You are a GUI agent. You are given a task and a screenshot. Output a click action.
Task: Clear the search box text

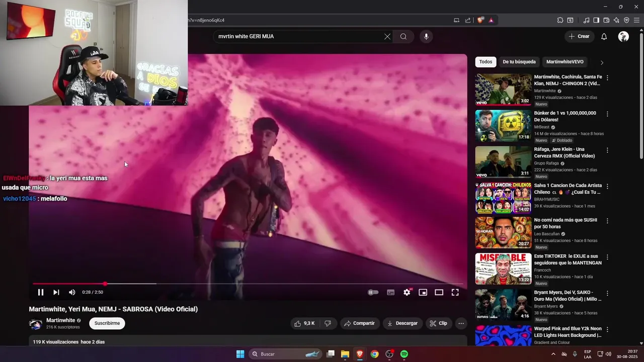(x=387, y=36)
